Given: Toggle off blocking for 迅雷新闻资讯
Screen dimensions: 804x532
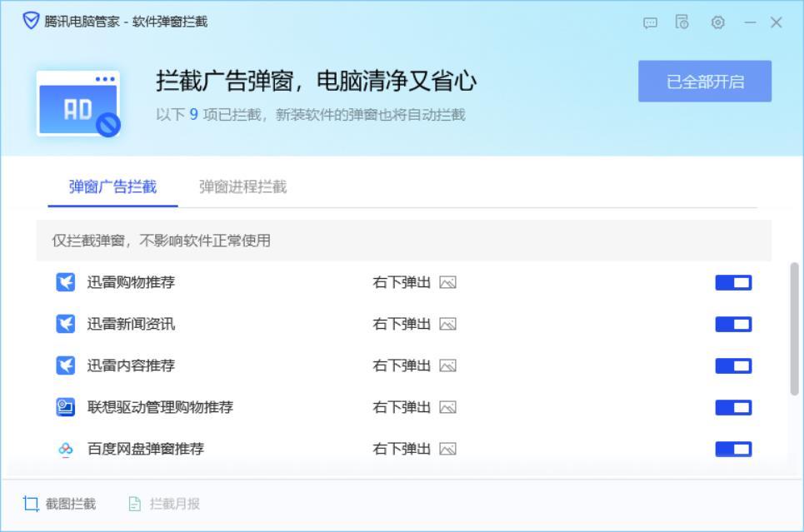Looking at the screenshot, I should click(x=733, y=324).
